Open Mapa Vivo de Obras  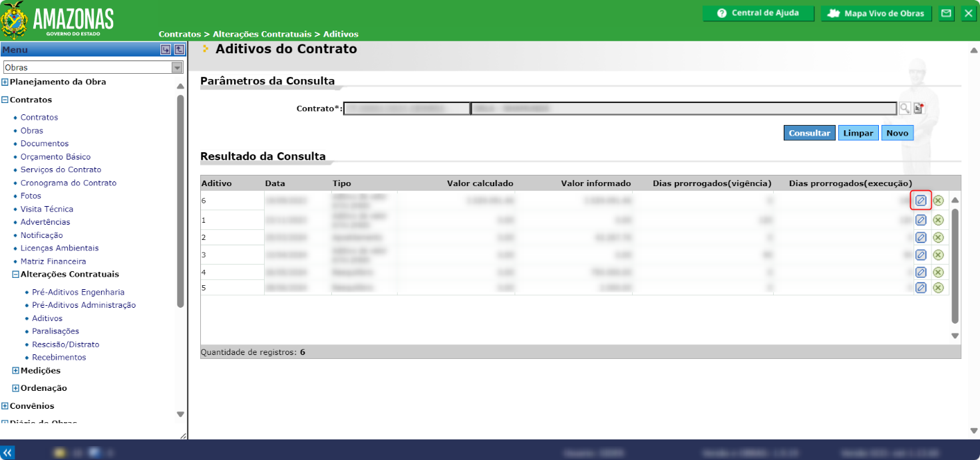pos(877,13)
